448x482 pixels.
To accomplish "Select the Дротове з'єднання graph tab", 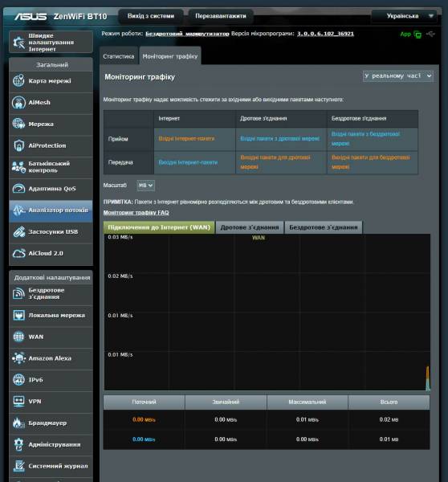I will pyautogui.click(x=250, y=227).
